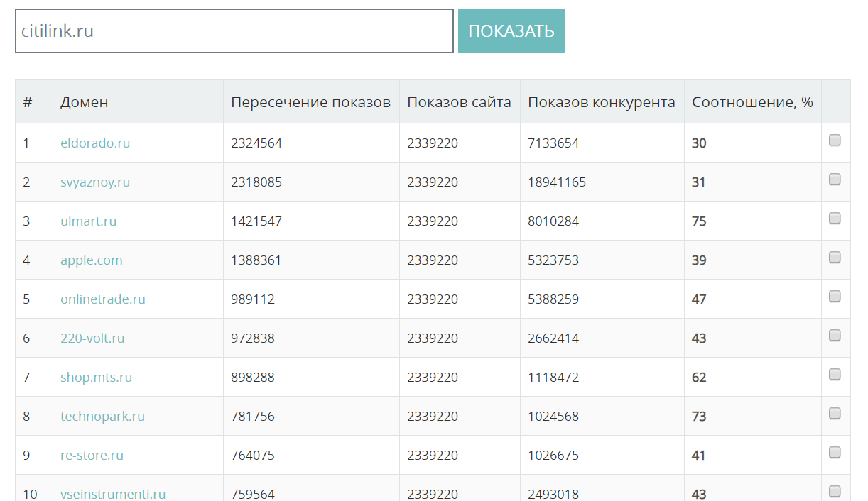Tick the checkbox in the eldorado.ru row
The width and height of the screenshot is (868, 501).
(x=835, y=141)
